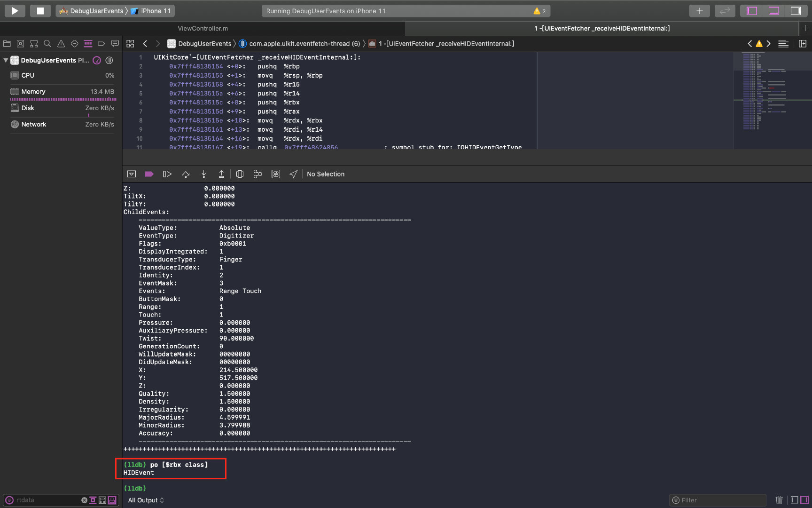Toggle the bottom debug area panel
Screen dimensions: 812x508
click(x=773, y=11)
